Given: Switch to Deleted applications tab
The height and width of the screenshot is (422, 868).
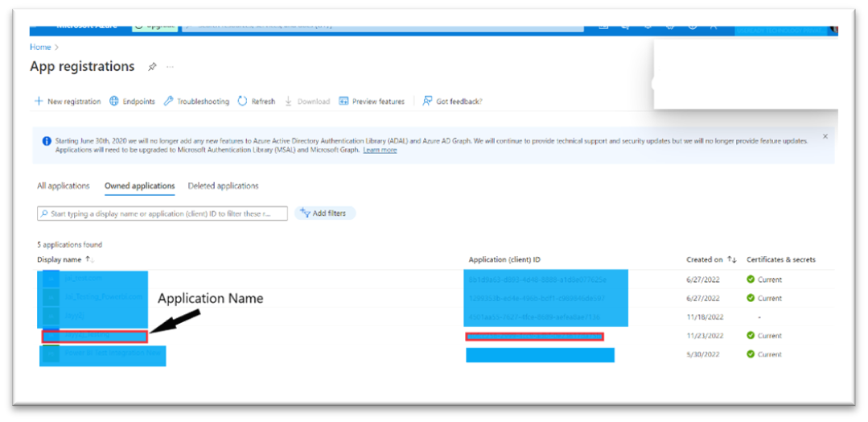Looking at the screenshot, I should [223, 186].
